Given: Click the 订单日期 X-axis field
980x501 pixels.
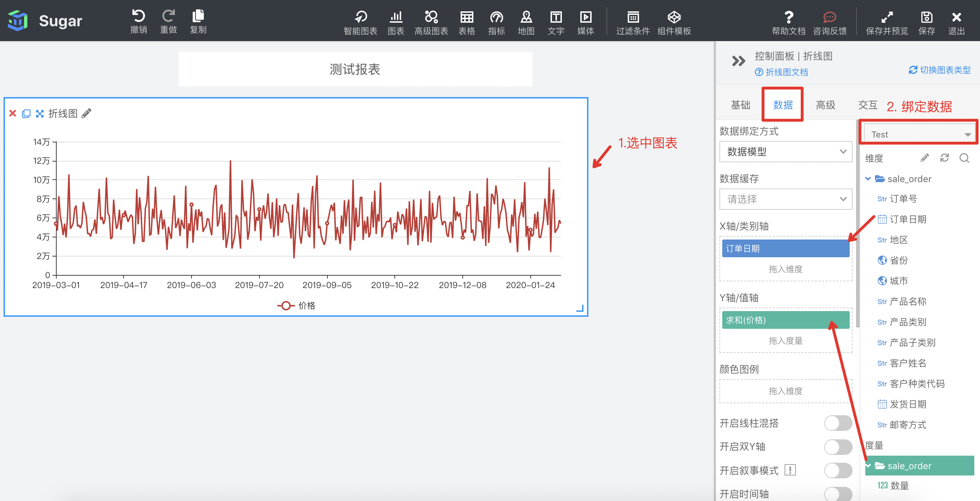Looking at the screenshot, I should click(x=785, y=249).
